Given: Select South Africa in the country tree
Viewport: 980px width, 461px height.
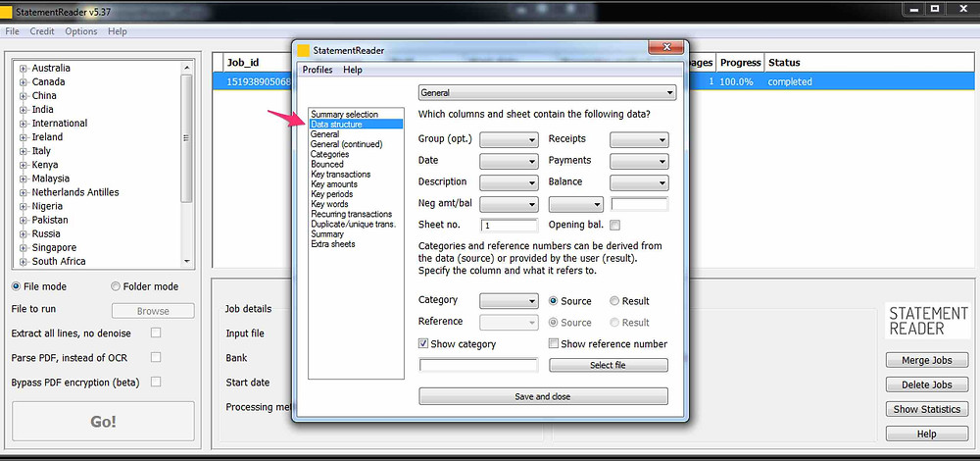Looking at the screenshot, I should click(59, 261).
